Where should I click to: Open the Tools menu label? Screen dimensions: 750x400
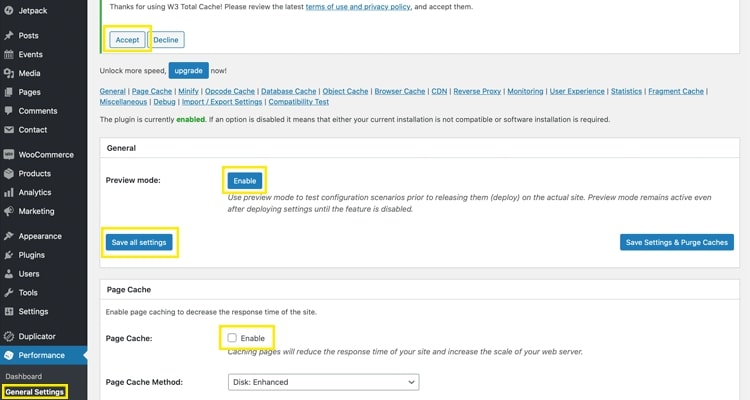tap(28, 292)
